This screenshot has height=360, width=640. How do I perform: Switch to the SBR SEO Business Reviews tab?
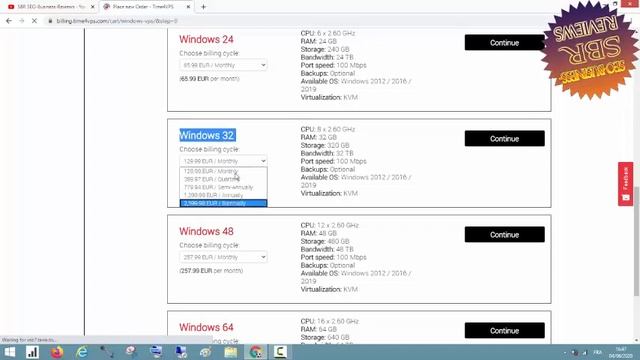(49, 7)
